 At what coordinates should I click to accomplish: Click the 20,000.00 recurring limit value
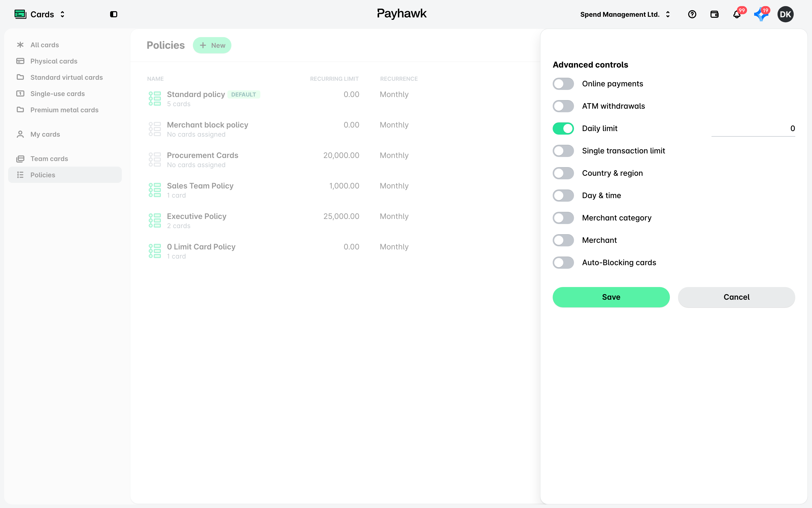[x=341, y=155]
